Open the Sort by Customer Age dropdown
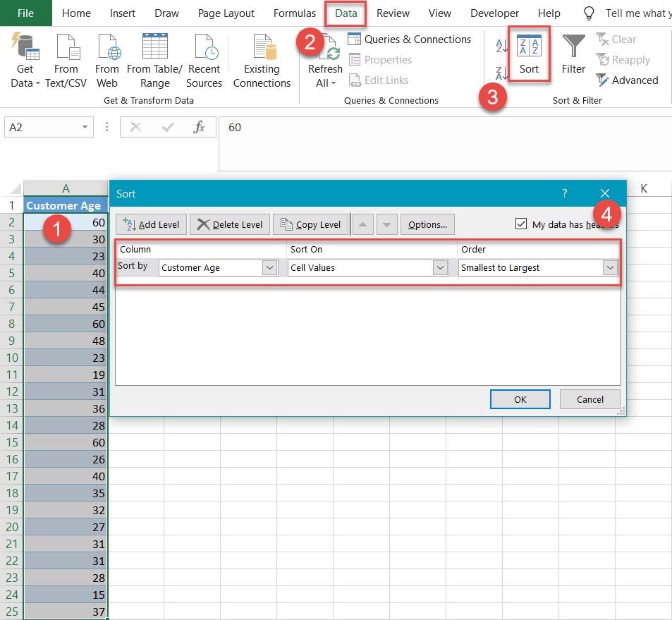The image size is (672, 620). point(269,267)
